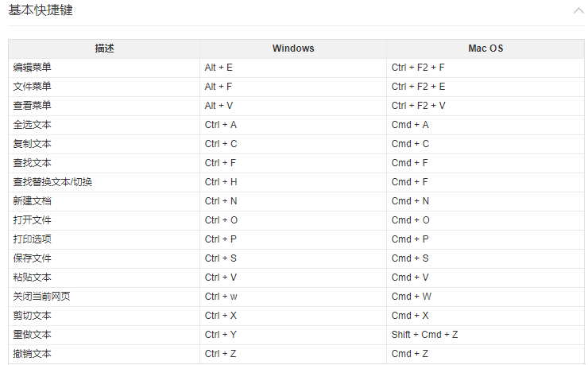The width and height of the screenshot is (588, 365).
Task: Select the 查找替换文本/切换 row label
Action: pos(52,182)
